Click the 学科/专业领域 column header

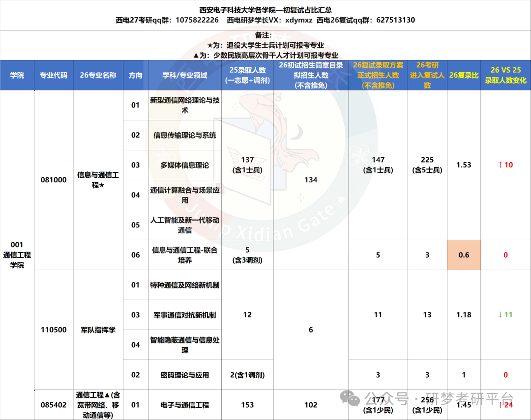184,75
